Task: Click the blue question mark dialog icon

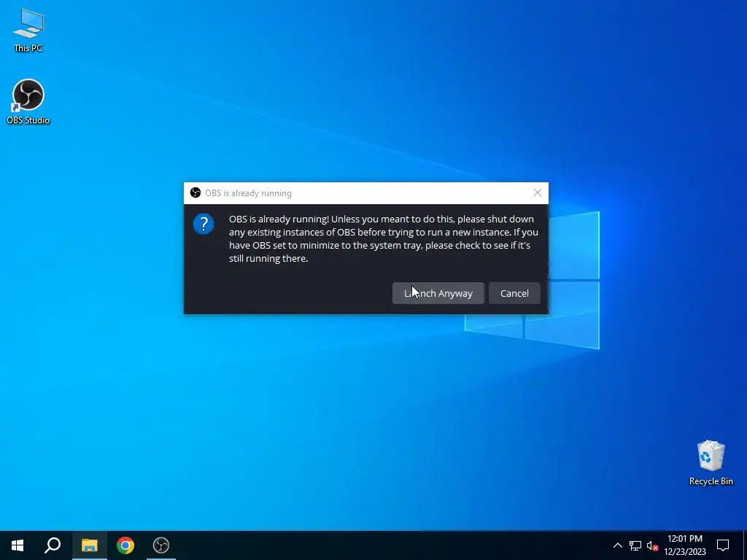Action: pyautogui.click(x=204, y=224)
